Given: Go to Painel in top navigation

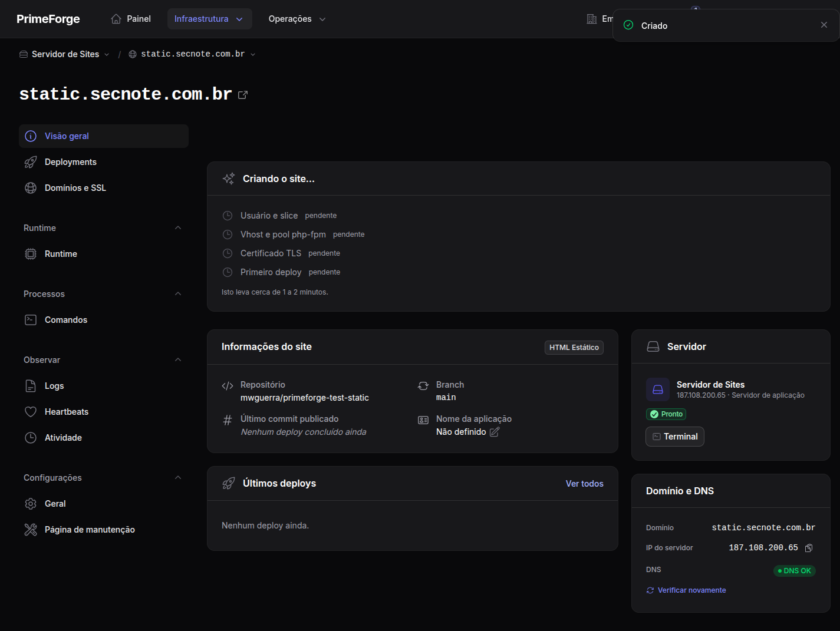Looking at the screenshot, I should [x=131, y=19].
